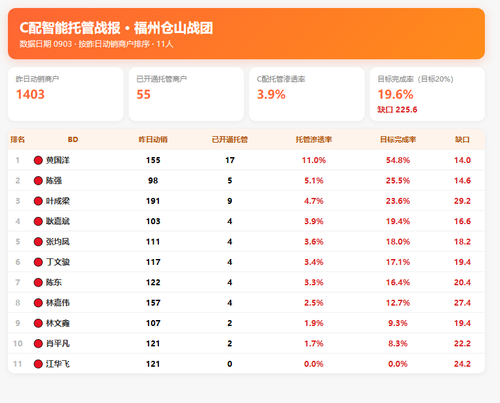Click the red status dot beside 江华飞
Screen dimensions: 500x403
coord(38,364)
